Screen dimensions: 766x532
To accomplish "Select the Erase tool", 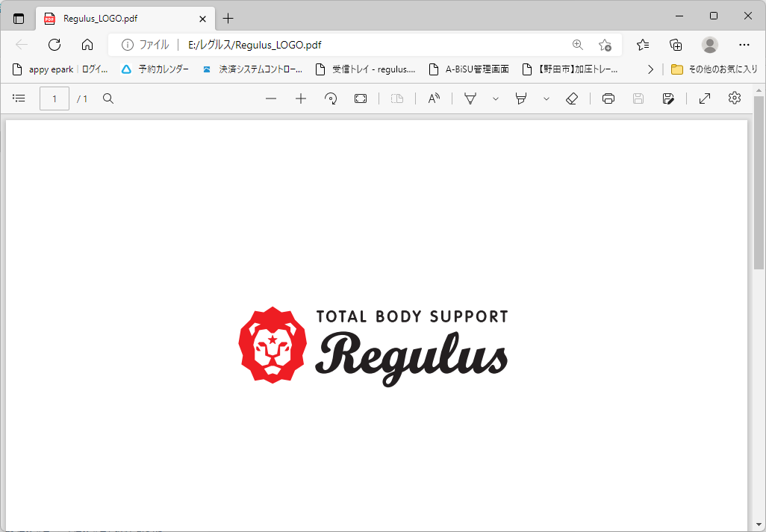I will (572, 98).
